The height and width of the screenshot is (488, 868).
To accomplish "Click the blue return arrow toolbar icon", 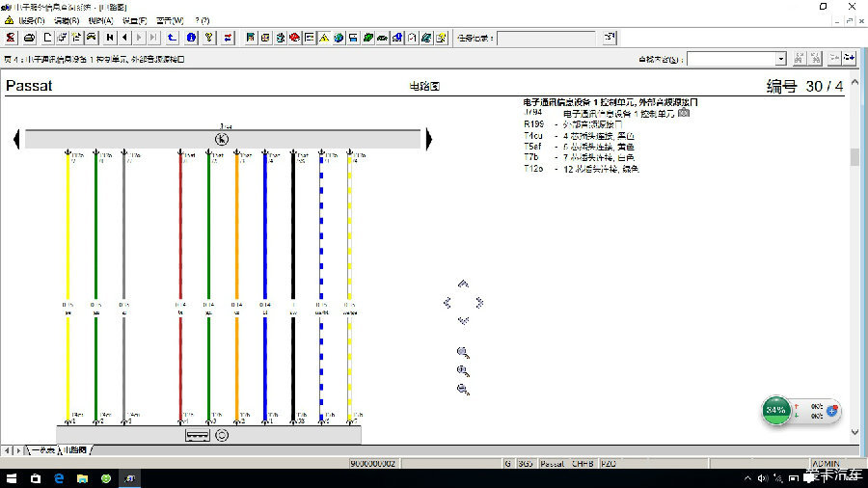I will [173, 38].
